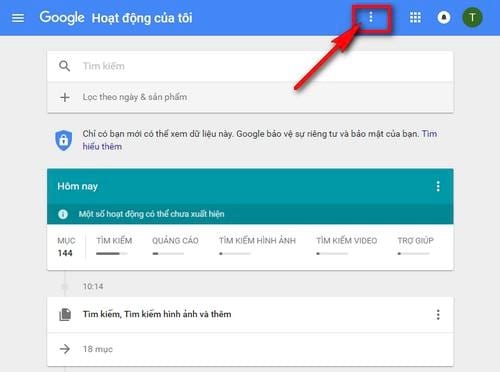Click the privacy shield lock icon
The image size is (500, 372).
[x=63, y=140]
